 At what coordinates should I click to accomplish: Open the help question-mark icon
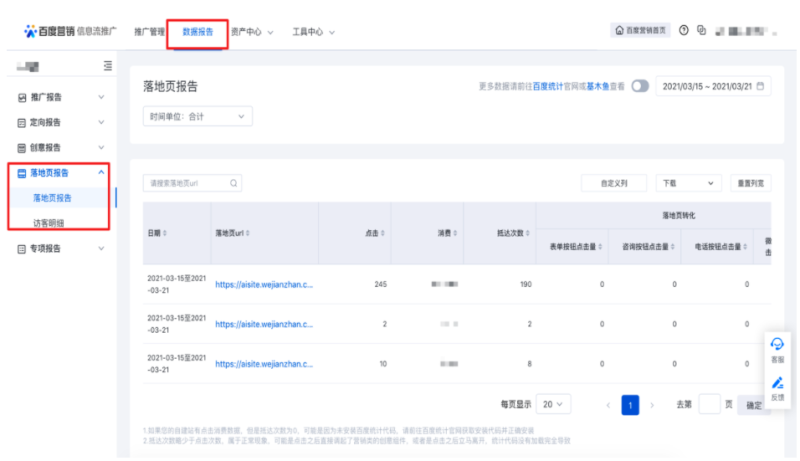pyautogui.click(x=684, y=31)
